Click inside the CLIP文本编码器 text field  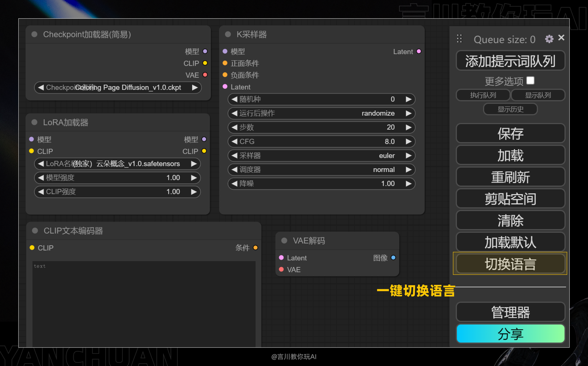point(144,303)
